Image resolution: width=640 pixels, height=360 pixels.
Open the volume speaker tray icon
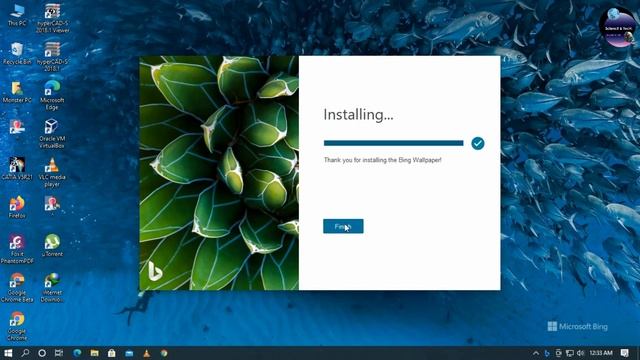580,353
